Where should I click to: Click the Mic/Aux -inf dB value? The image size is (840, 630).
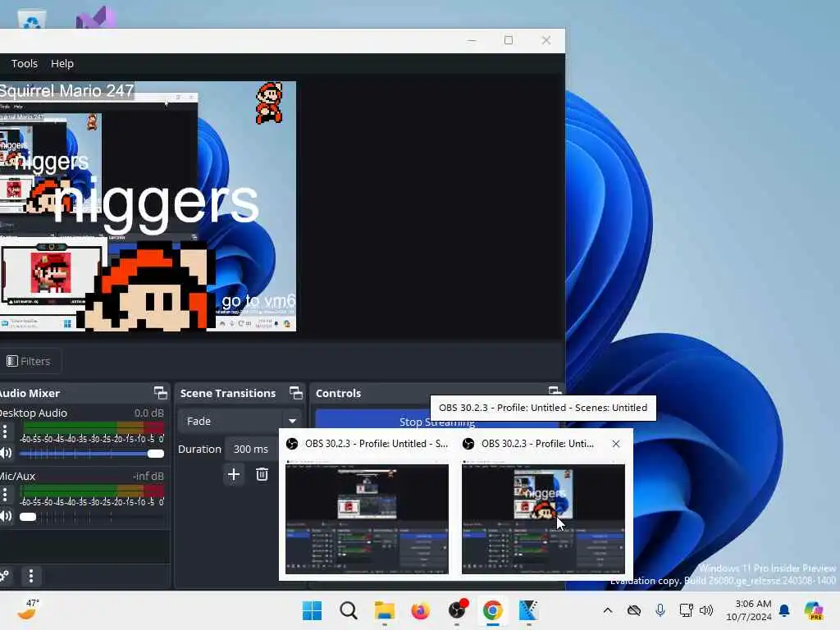(x=148, y=477)
